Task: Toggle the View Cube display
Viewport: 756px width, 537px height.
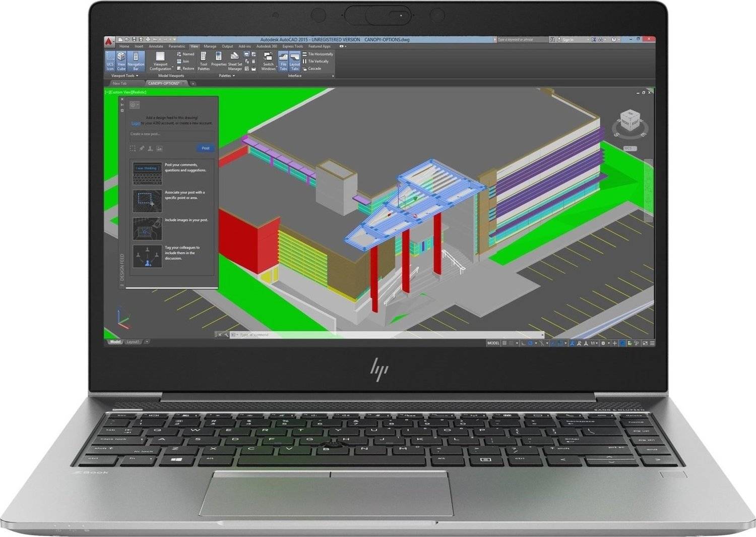Action: 121,61
